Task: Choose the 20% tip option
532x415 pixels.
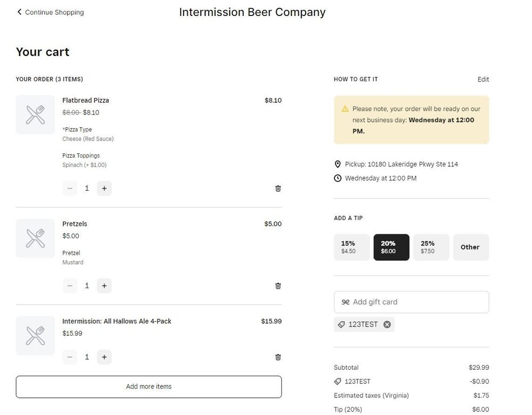Action: pyautogui.click(x=391, y=247)
